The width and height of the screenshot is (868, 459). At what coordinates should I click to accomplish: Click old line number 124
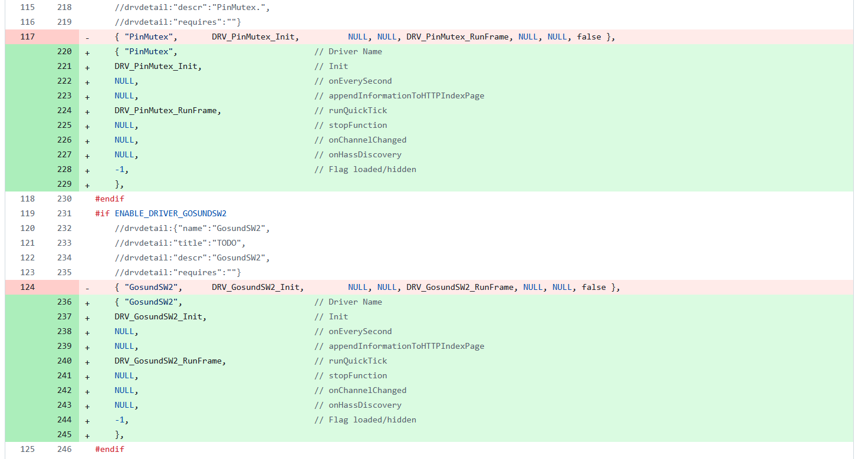[x=27, y=287]
